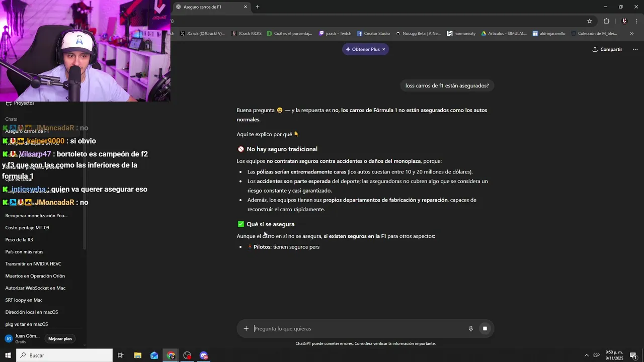Viewport: 644px width, 362px height.
Task: Open Task View on the taskbar
Action: click(121, 355)
